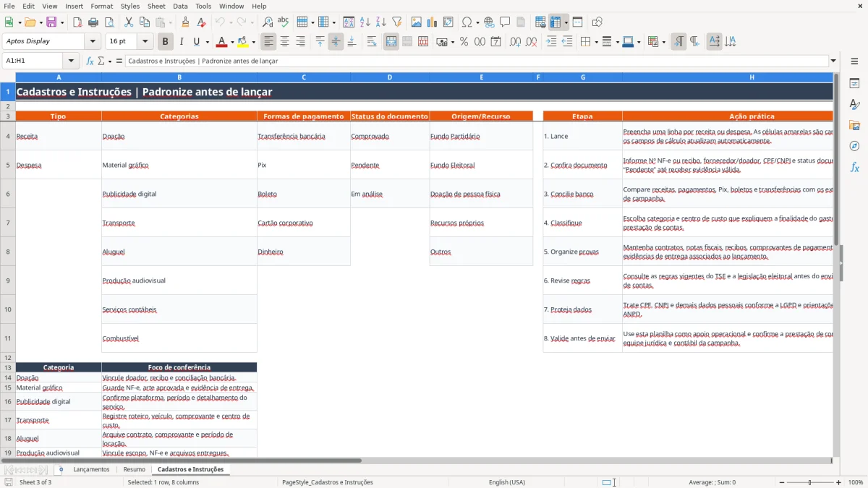
Task: Open the sidebar Properties panel
Action: pos(854,84)
